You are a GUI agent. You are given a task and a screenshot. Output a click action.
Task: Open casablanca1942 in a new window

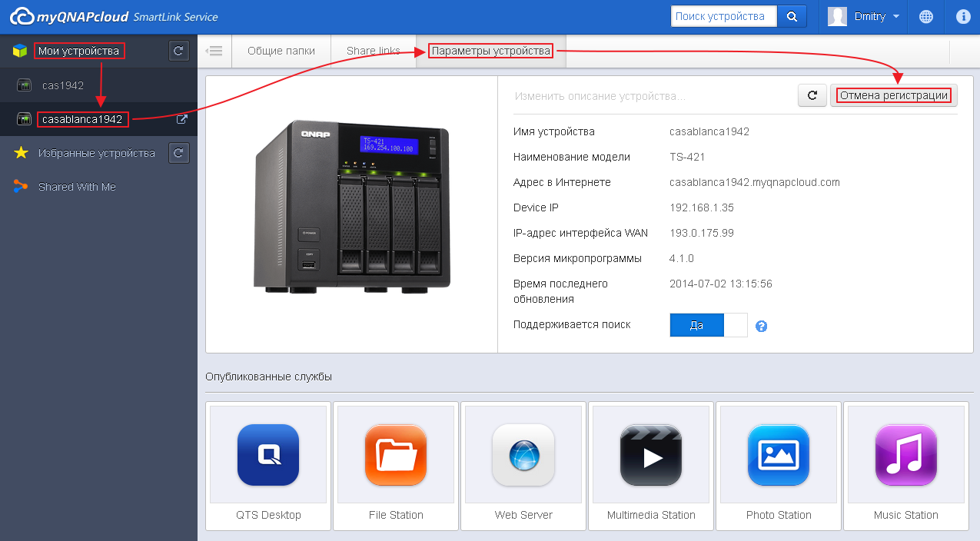pyautogui.click(x=181, y=119)
